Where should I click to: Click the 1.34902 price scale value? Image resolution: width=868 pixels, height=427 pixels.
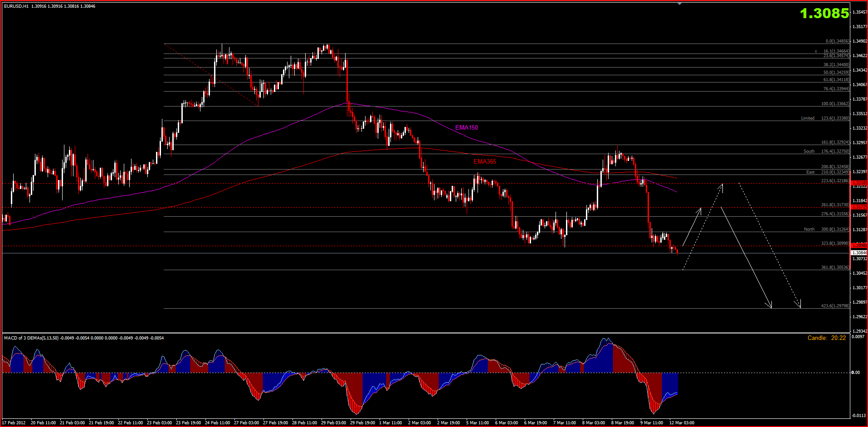click(860, 41)
